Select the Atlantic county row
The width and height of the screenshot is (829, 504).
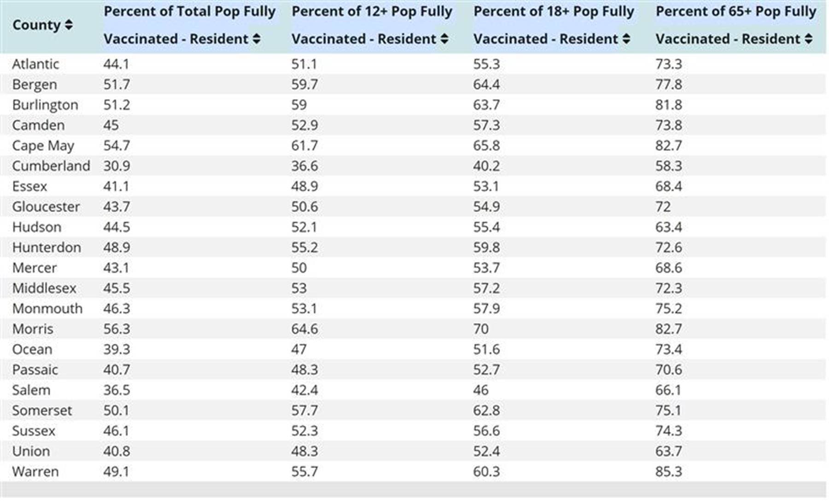pos(35,64)
